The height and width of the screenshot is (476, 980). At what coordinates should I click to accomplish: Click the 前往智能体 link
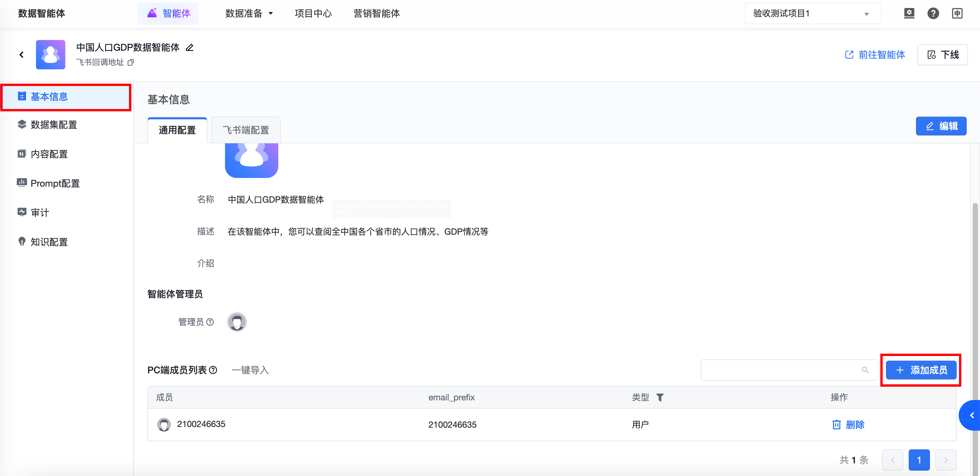[875, 55]
